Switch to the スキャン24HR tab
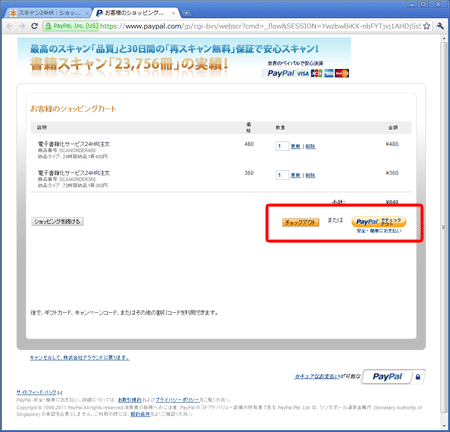 click(47, 13)
